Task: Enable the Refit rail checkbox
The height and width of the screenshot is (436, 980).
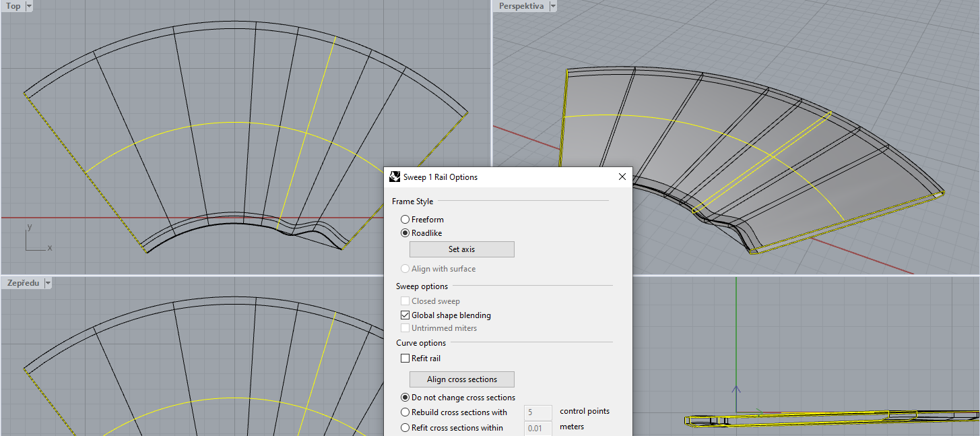Action: click(405, 359)
